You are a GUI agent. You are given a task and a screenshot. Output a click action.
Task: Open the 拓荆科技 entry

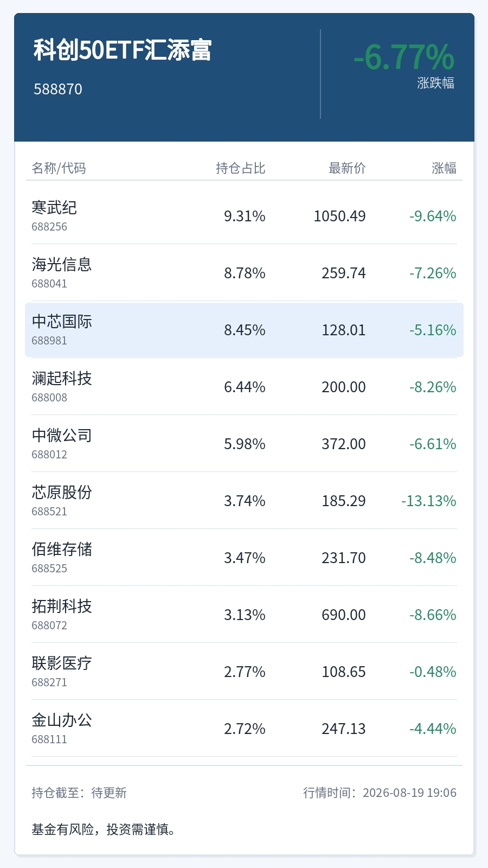click(x=244, y=615)
